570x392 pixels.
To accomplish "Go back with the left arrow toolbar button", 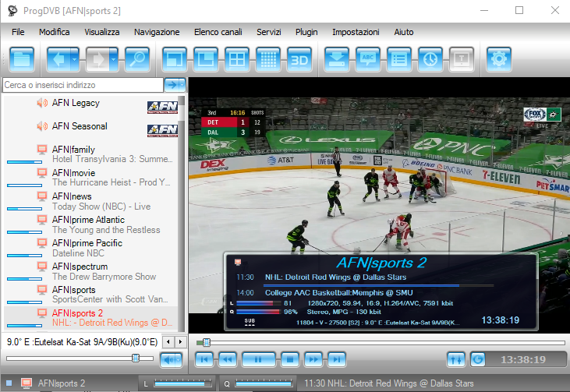I will (58, 59).
